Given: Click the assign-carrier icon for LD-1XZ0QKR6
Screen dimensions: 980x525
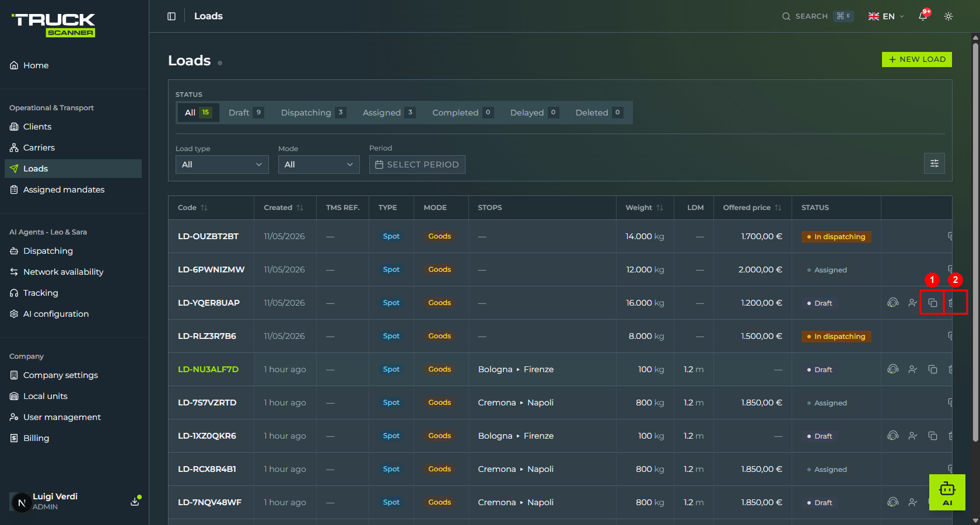Looking at the screenshot, I should [x=913, y=436].
